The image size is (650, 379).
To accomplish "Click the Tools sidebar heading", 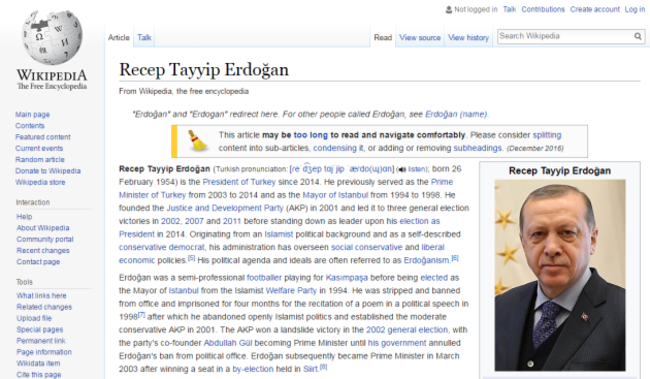I will (x=24, y=282).
